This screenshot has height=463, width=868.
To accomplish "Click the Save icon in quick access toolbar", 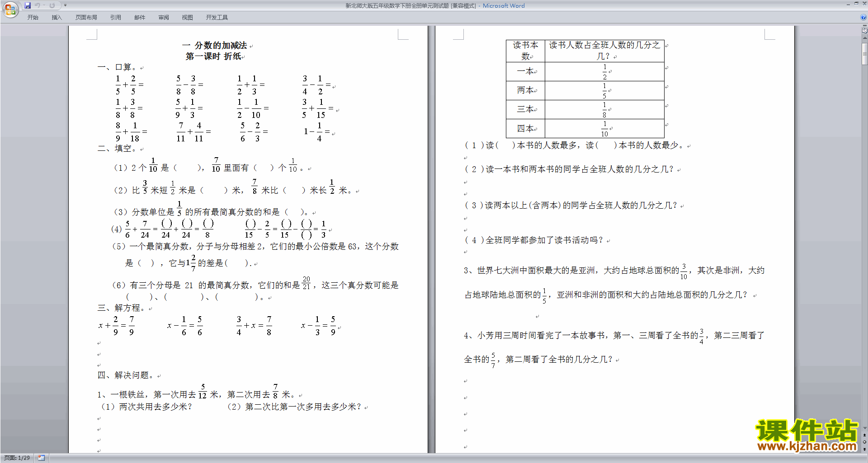I will (28, 5).
